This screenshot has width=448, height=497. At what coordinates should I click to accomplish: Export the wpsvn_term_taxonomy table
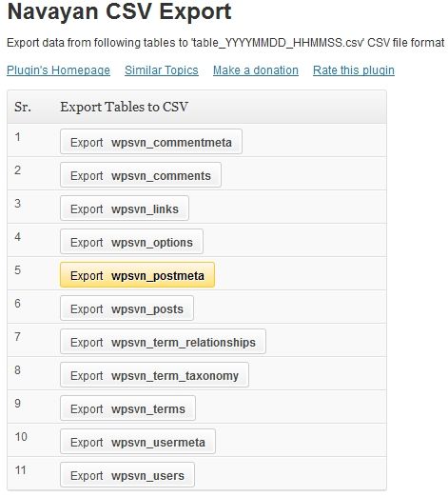click(154, 375)
